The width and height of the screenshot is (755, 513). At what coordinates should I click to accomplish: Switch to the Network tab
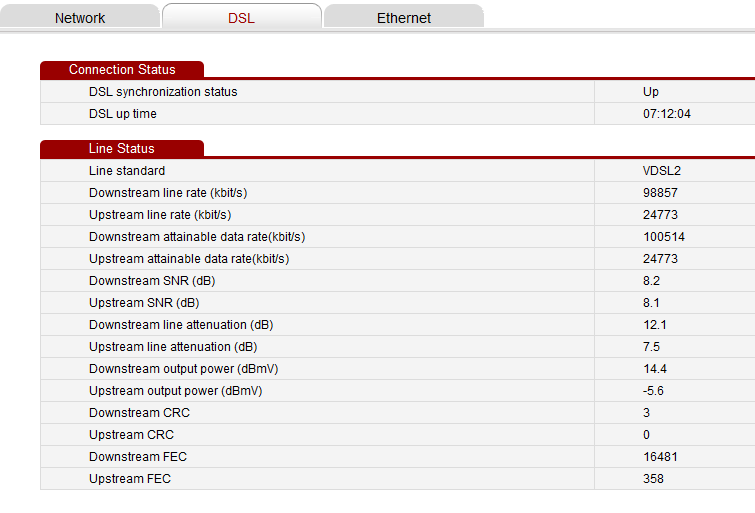[80, 18]
